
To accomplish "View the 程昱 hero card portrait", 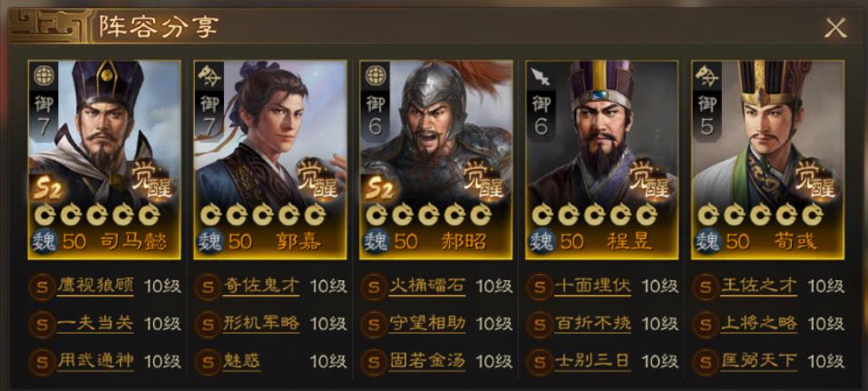I will [601, 160].
